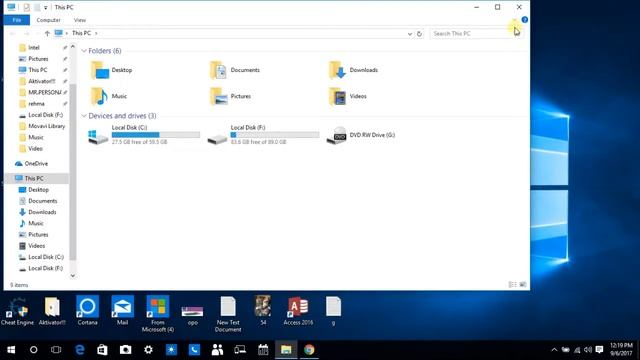Click the Up arrow navigation button
The height and width of the screenshot is (360, 640).
[x=47, y=33]
